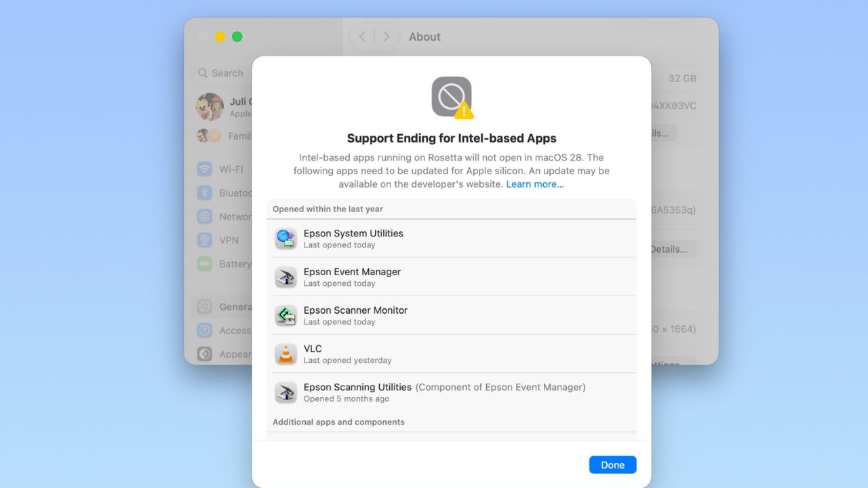Viewport: 868px width, 488px height.
Task: Click the Epson Event Manager app icon
Action: tap(285, 277)
